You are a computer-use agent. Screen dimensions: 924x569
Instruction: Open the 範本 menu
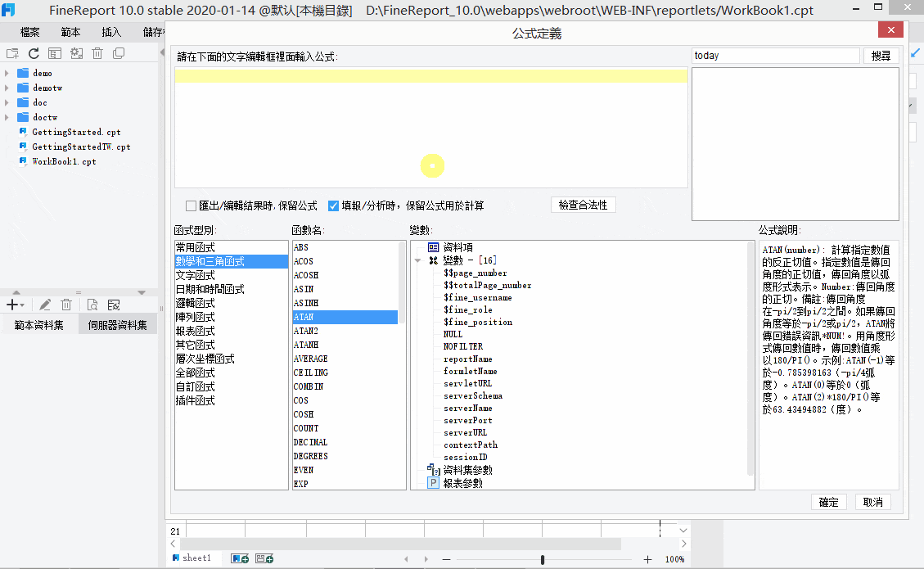[70, 32]
